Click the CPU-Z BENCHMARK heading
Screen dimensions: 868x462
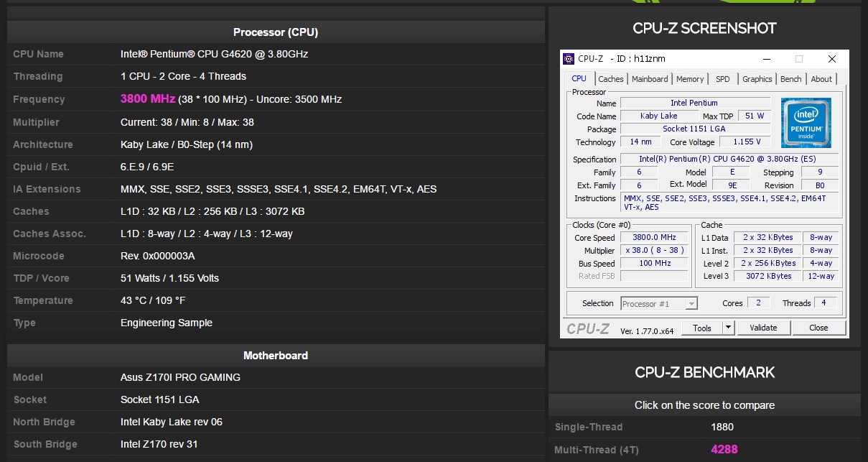[704, 372]
